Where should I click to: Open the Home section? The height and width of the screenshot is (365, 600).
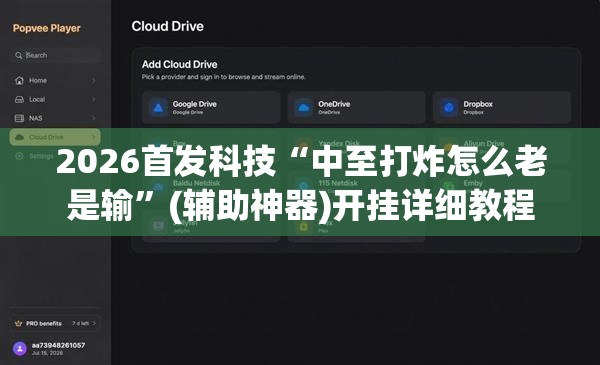pyautogui.click(x=55, y=80)
